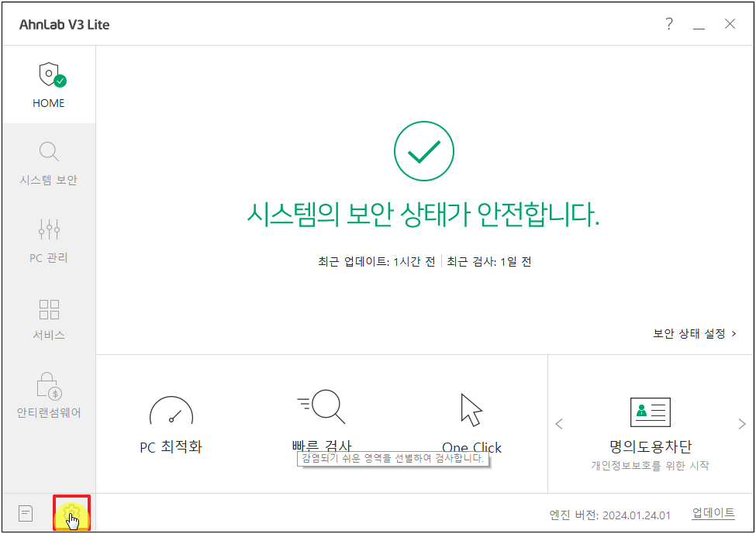Start 빠른 검사 with the magnifier icon
Screen dimensions: 756x534
pyautogui.click(x=322, y=407)
